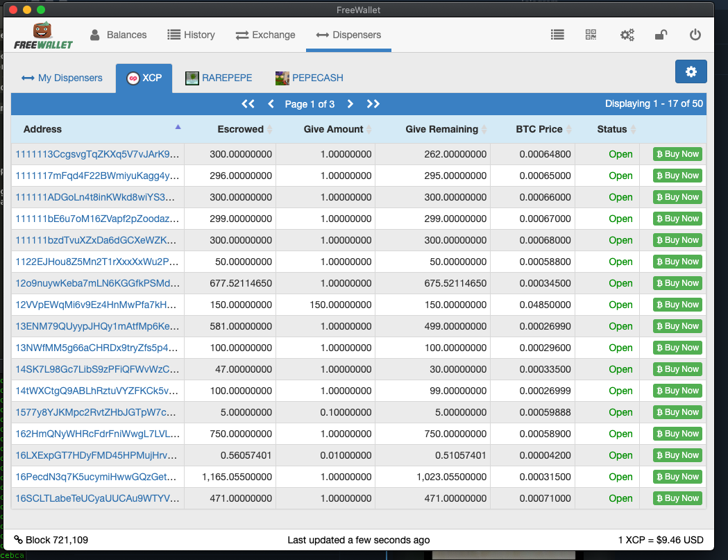This screenshot has width=728, height=560.
Task: Open address 1111113CcgsvgTqZKXq5V7vJArK9 link
Action: [x=97, y=154]
